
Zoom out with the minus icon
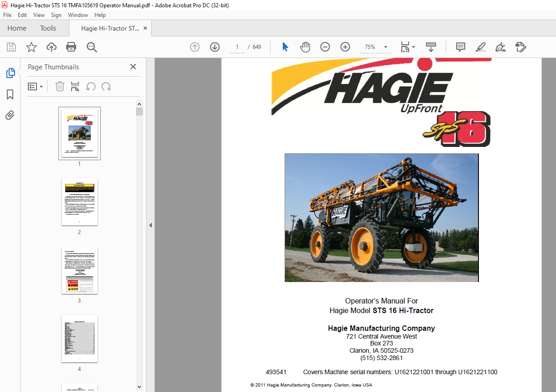tap(325, 47)
